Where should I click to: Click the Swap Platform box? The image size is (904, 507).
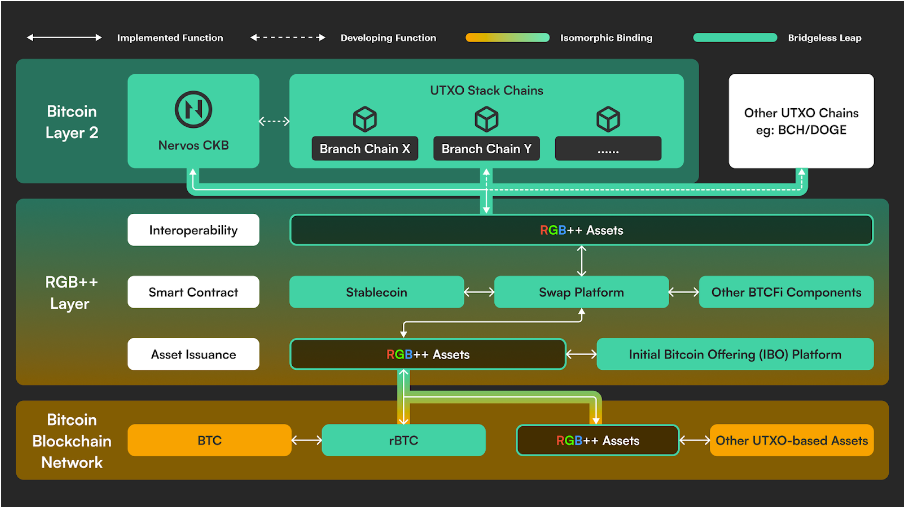pyautogui.click(x=582, y=292)
